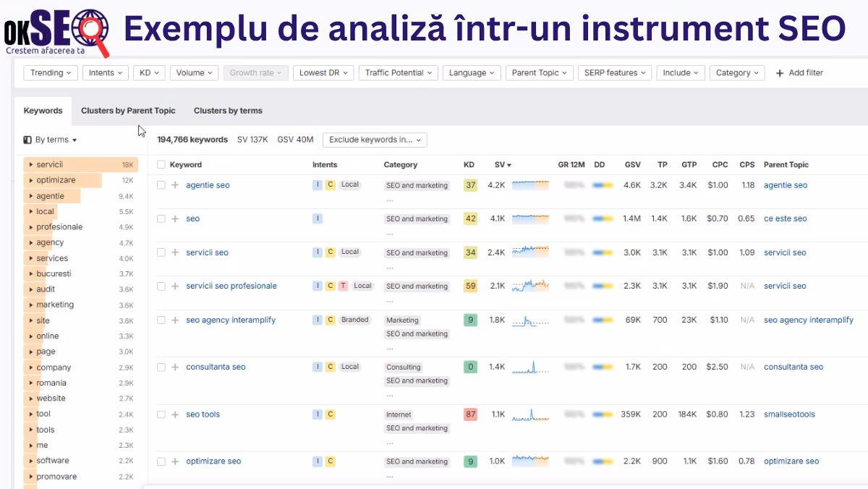The width and height of the screenshot is (868, 489).
Task: Check the box for servicii seo
Action: 161,252
